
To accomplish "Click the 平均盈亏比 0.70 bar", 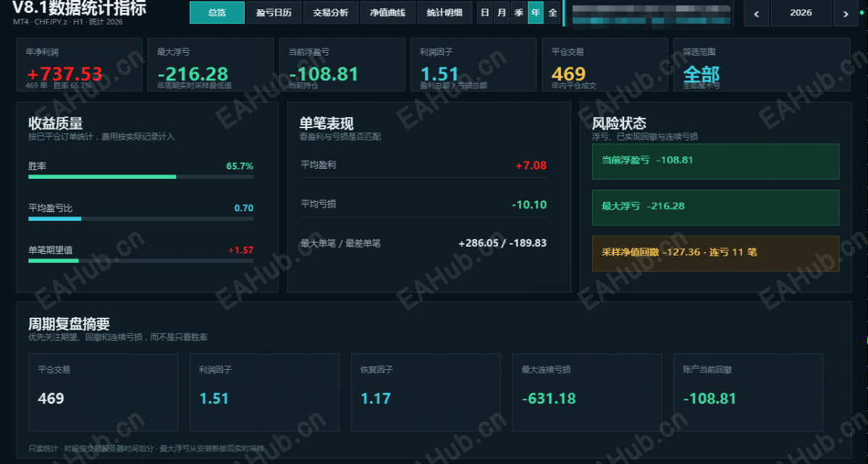I will tap(140, 219).
